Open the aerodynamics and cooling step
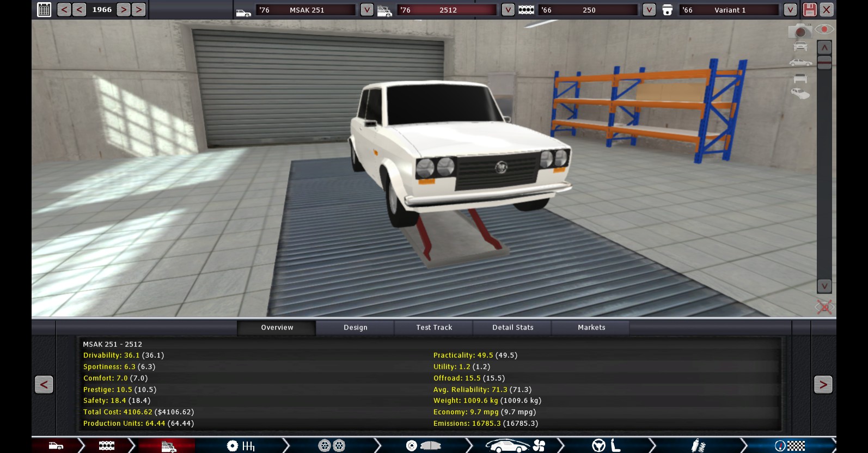 (x=515, y=446)
